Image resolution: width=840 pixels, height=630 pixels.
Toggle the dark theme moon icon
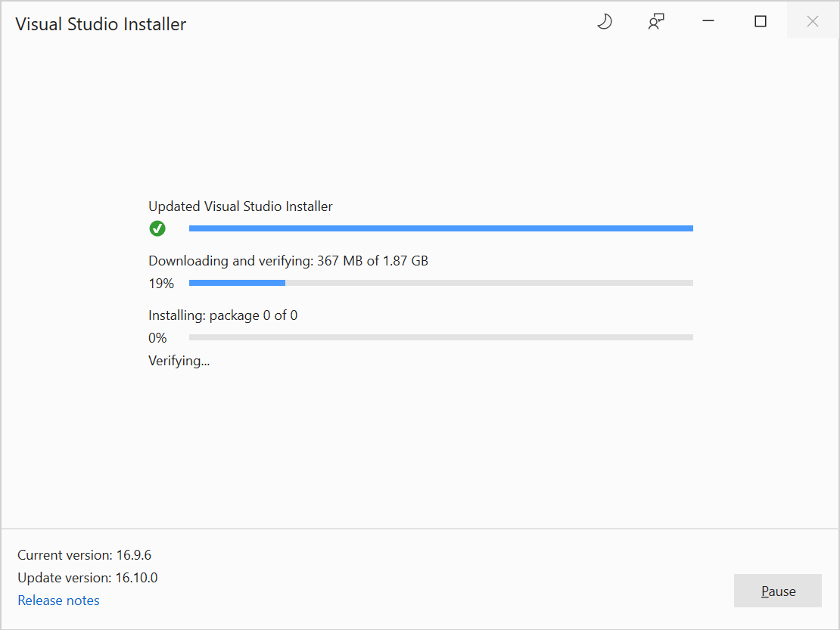pos(605,22)
